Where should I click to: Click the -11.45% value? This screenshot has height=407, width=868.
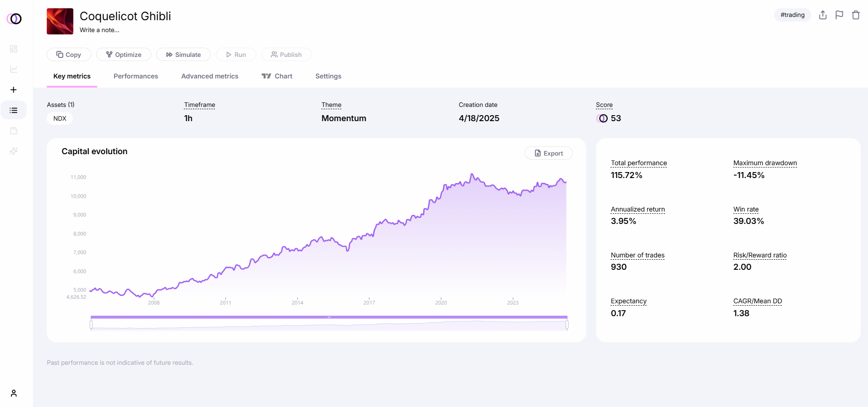(x=749, y=175)
